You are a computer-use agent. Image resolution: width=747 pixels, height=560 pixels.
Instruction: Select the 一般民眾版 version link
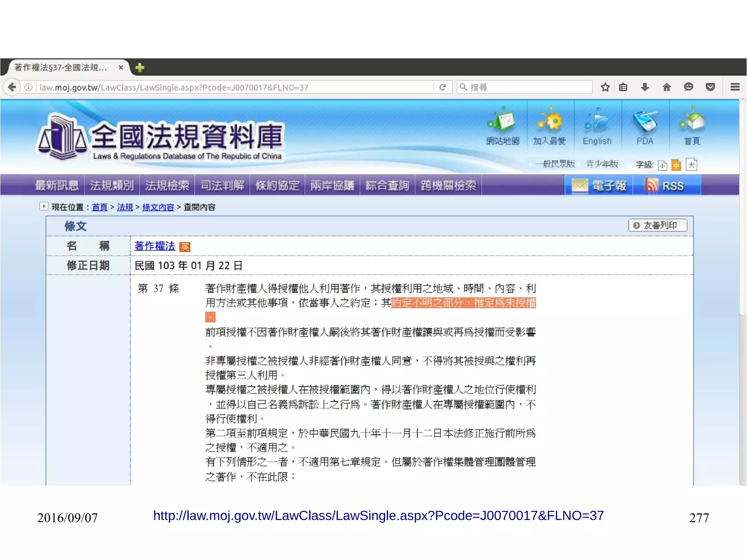coord(555,164)
